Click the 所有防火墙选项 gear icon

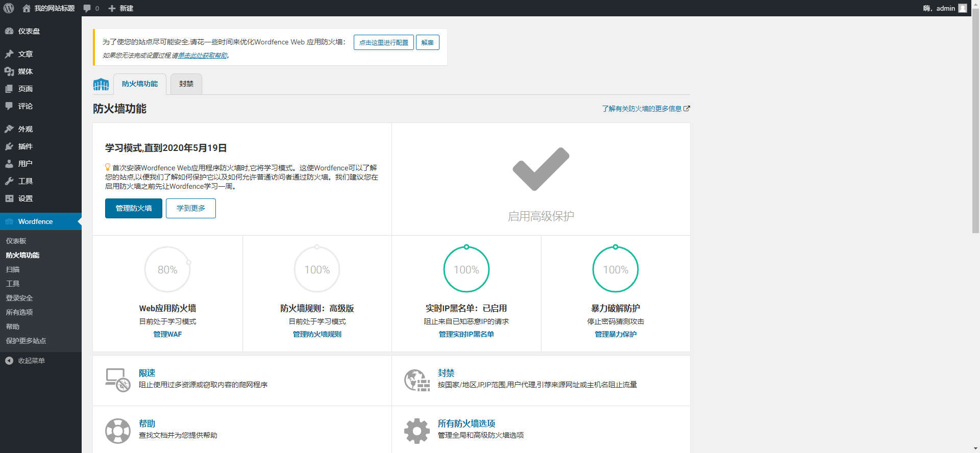(x=417, y=431)
